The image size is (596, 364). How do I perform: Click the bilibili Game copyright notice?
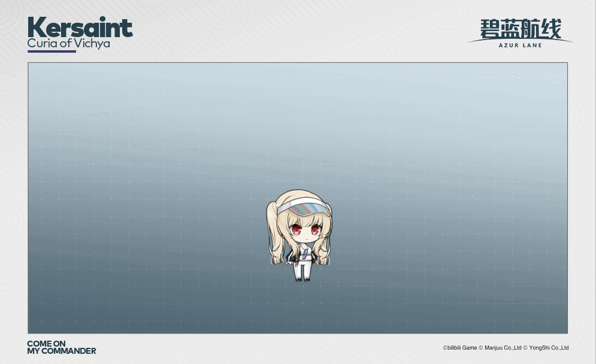pos(506,348)
